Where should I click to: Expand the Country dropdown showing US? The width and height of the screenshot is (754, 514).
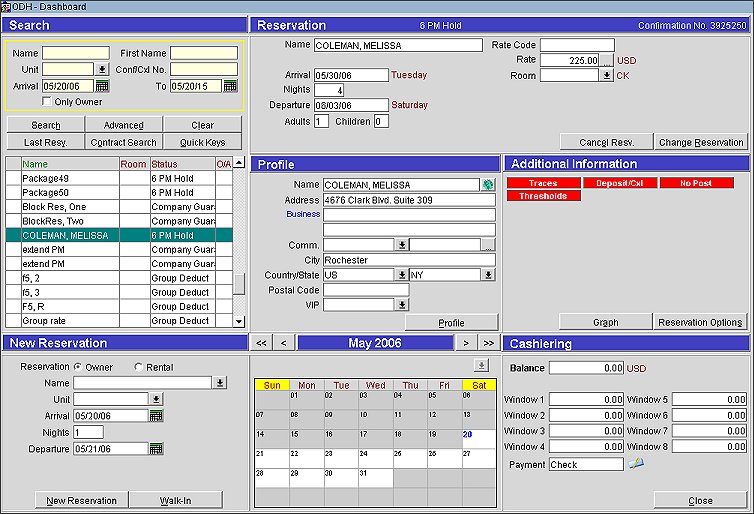coord(402,275)
